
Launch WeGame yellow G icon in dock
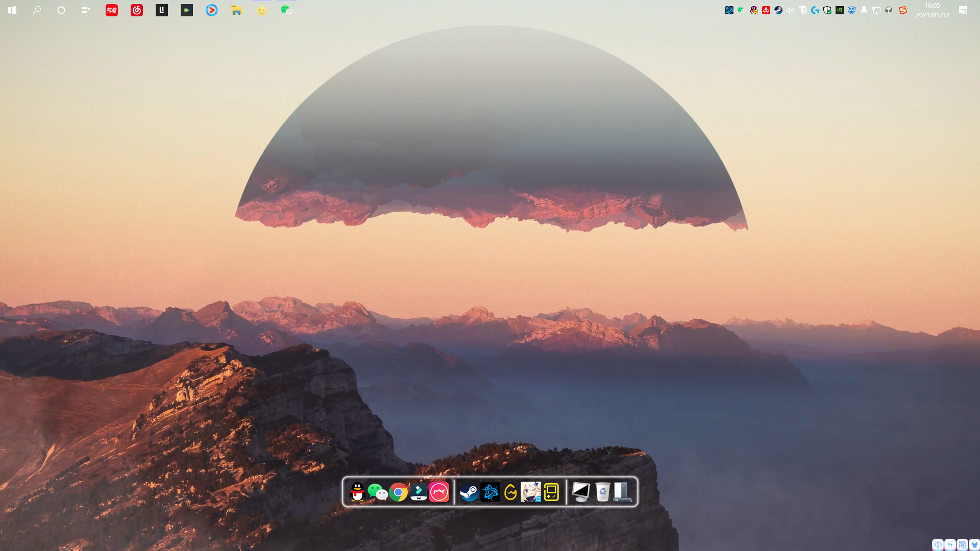click(x=510, y=492)
